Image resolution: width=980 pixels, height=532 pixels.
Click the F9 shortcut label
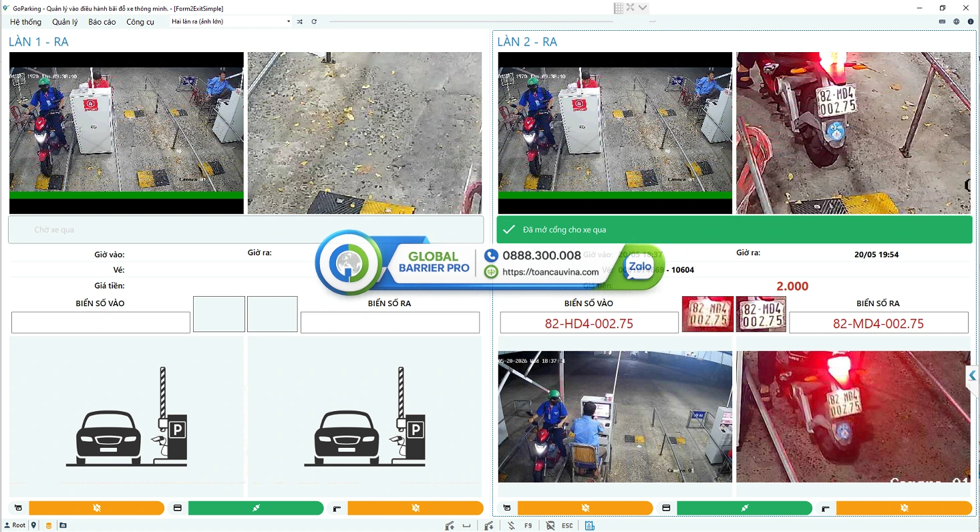pyautogui.click(x=528, y=526)
